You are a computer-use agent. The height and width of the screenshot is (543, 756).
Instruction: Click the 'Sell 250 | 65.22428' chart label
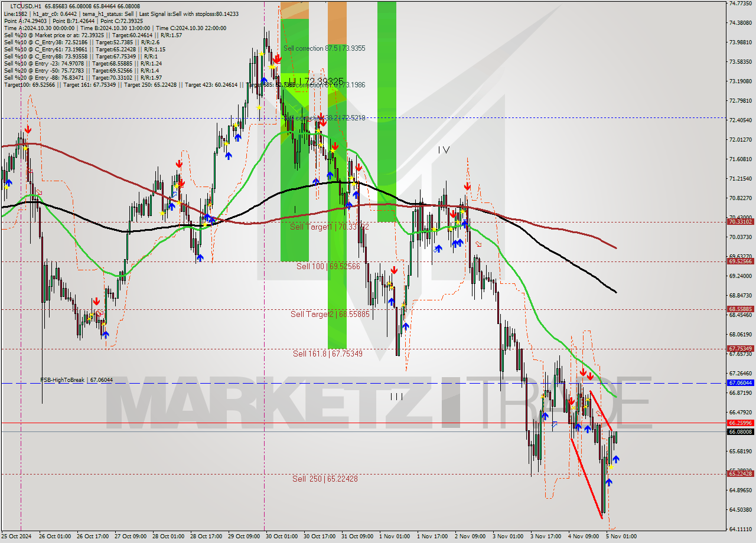click(325, 479)
